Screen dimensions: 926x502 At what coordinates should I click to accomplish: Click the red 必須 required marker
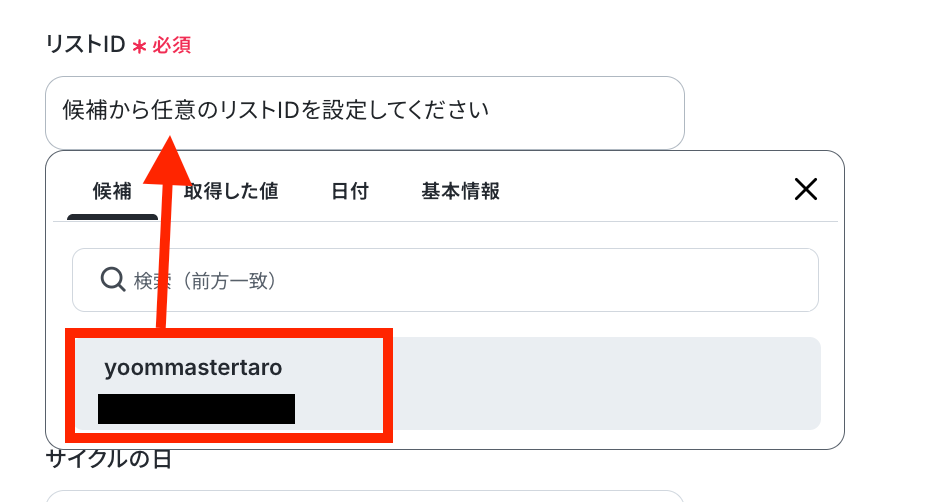click(x=171, y=46)
